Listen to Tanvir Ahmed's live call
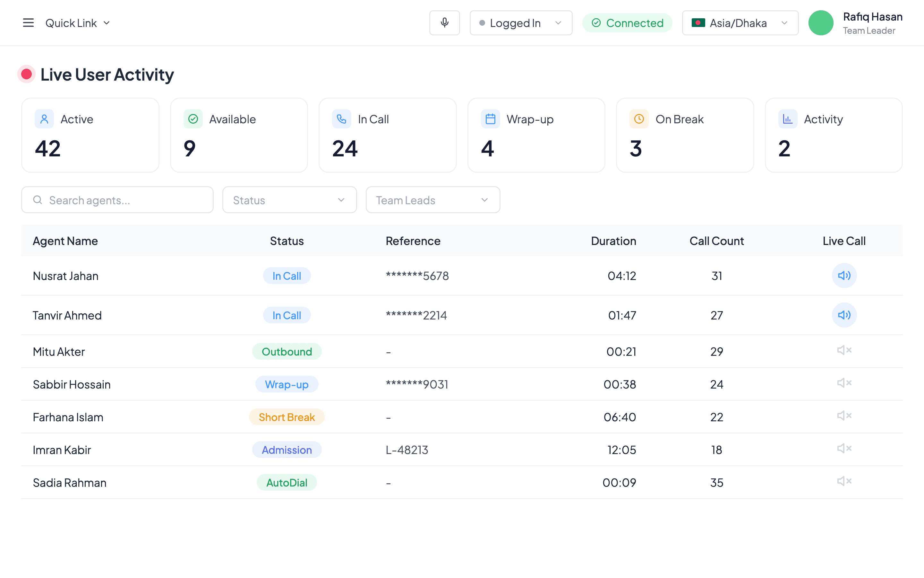The height and width of the screenshot is (578, 924). click(844, 315)
